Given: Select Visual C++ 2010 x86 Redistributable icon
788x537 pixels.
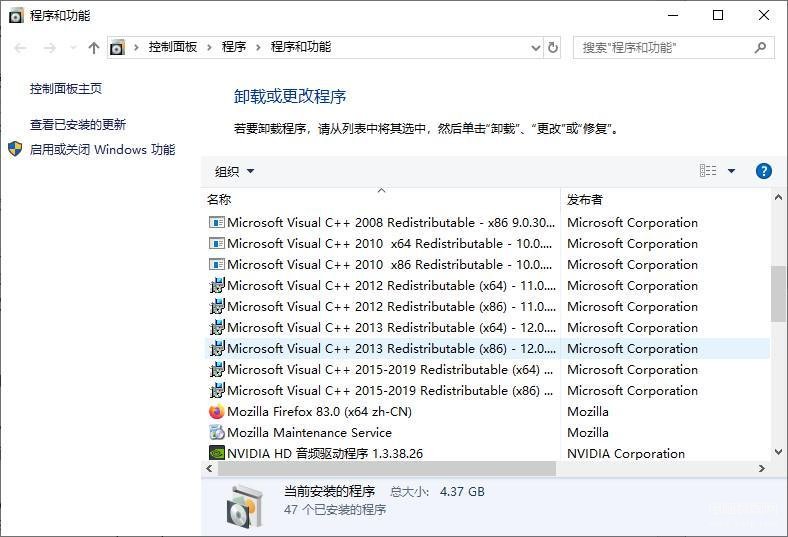Looking at the screenshot, I should (217, 265).
